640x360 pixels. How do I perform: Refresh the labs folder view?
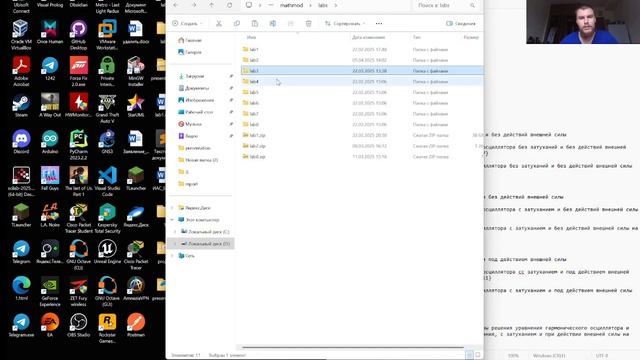click(229, 5)
